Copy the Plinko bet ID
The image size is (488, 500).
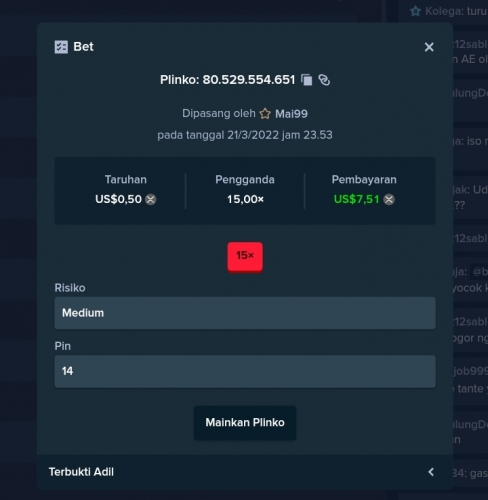[x=307, y=80]
